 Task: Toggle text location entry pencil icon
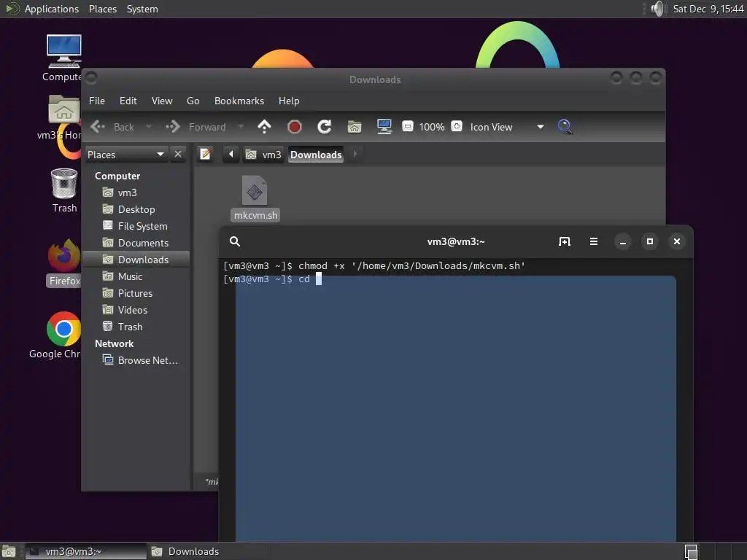pos(205,155)
